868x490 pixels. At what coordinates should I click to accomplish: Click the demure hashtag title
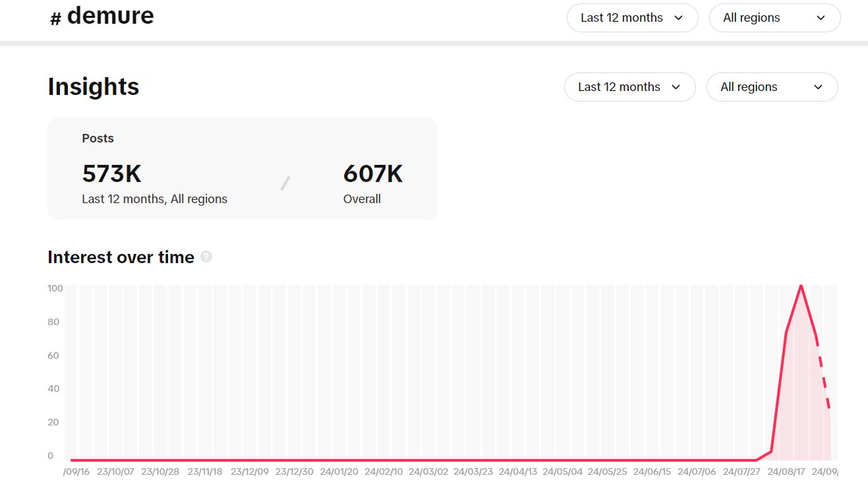pos(110,16)
